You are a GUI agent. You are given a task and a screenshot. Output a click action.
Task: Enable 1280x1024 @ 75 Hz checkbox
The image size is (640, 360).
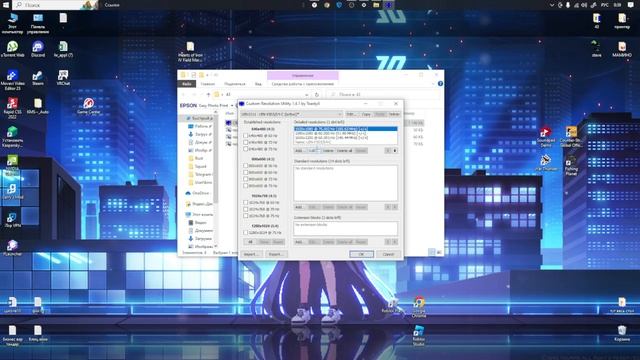(245, 233)
